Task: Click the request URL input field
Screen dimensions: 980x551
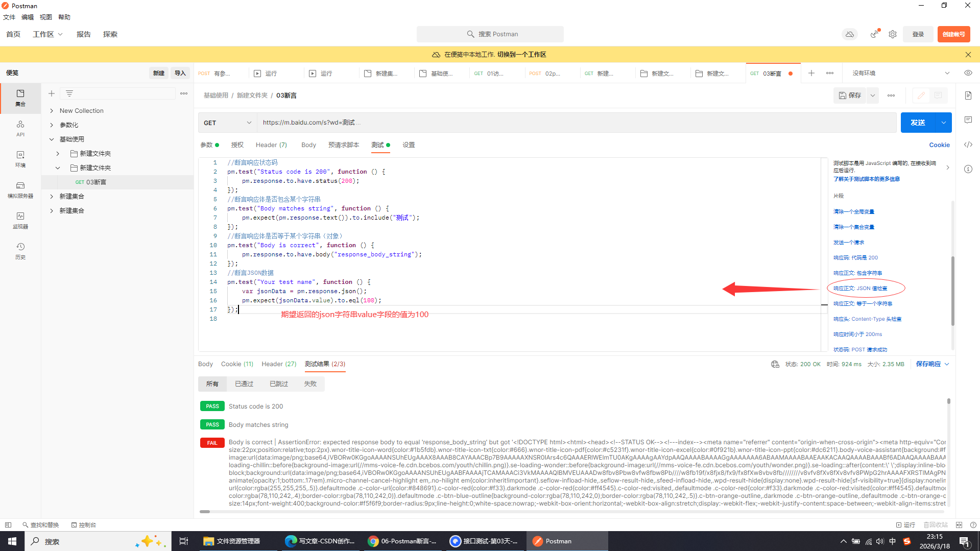Action: [x=577, y=123]
